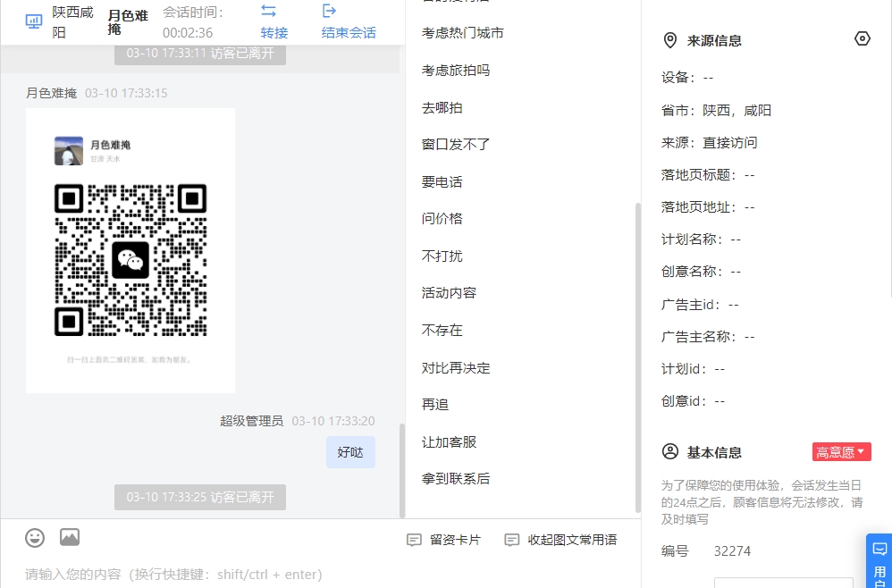Click the 好哒 message bubble

coord(350,452)
